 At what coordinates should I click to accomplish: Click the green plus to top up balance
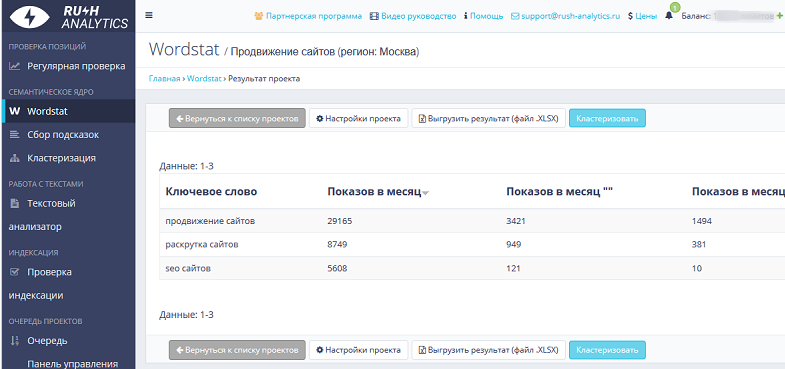pos(779,16)
